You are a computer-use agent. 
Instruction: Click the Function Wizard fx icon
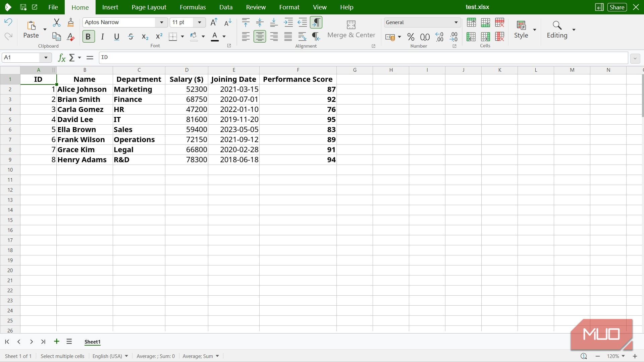tap(62, 58)
